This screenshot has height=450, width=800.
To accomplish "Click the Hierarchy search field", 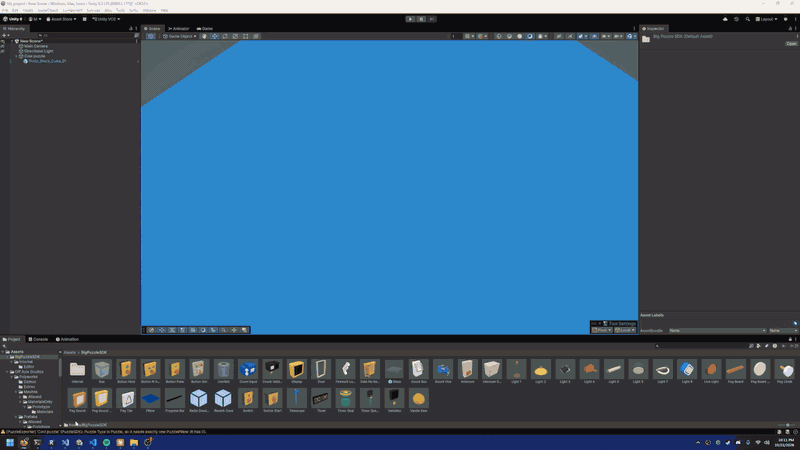I will point(87,35).
